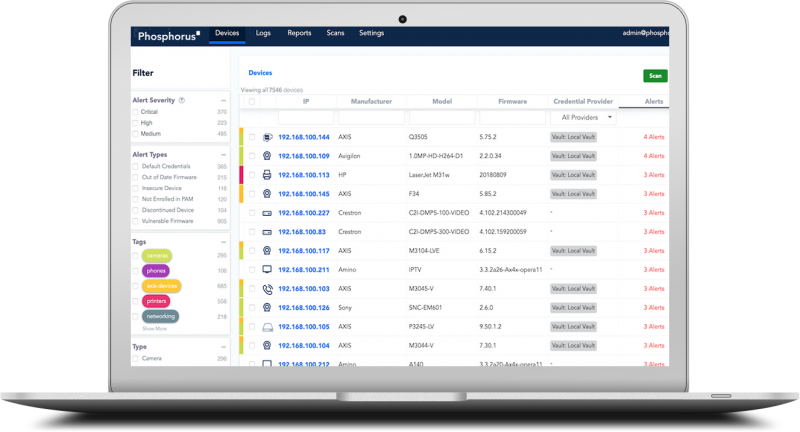The height and width of the screenshot is (432, 800).
Task: Open the All Providers dropdown
Action: (x=583, y=117)
